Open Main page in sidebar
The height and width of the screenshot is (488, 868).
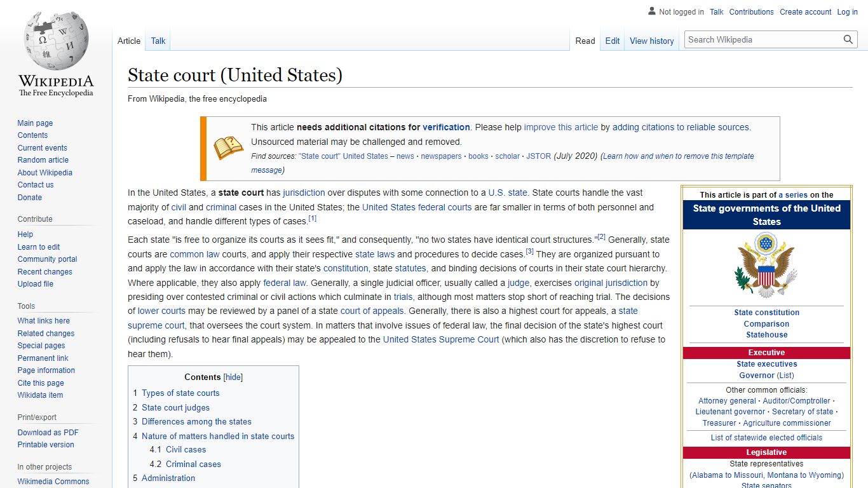[x=35, y=123]
